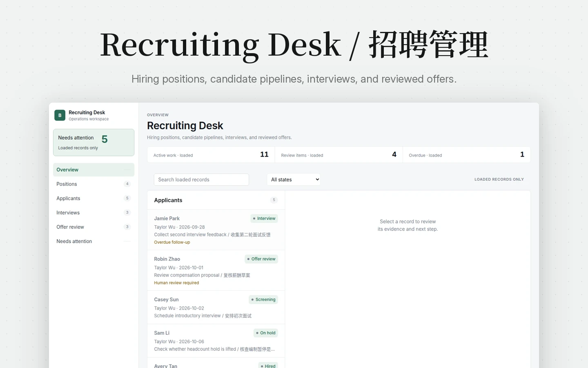588x368 pixels.
Task: Click the Screening badge on Casey Sun
Action: click(263, 300)
